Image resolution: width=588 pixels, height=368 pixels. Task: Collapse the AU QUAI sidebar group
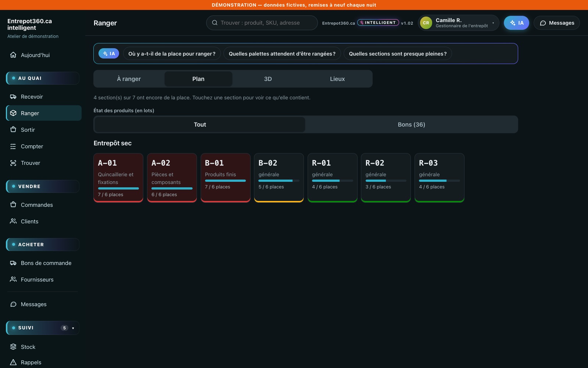coord(43,78)
